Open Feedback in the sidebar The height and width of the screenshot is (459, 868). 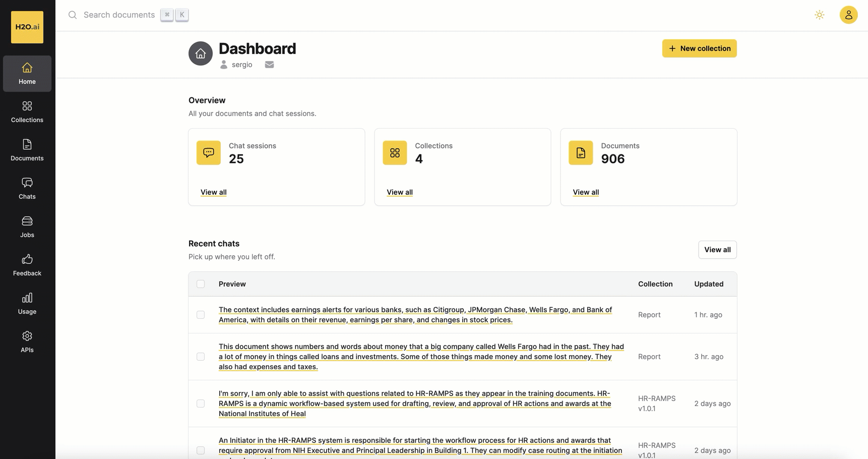(x=27, y=265)
